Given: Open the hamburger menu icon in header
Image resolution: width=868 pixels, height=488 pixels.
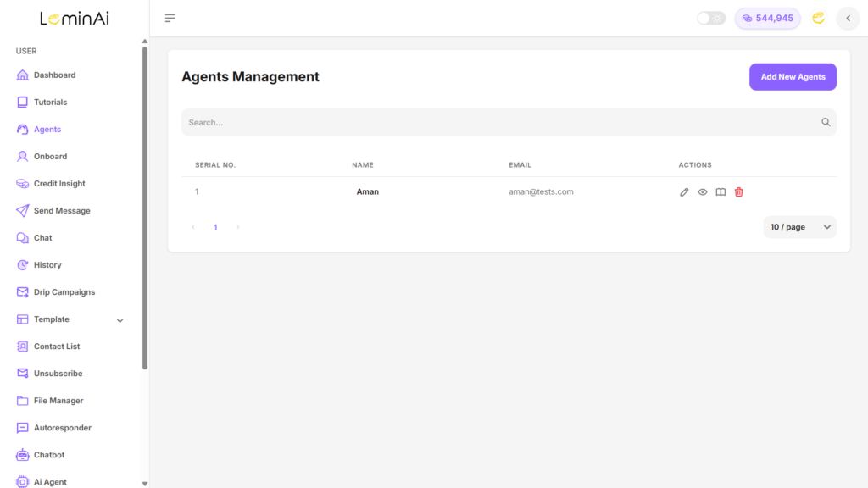Looking at the screenshot, I should tap(170, 19).
